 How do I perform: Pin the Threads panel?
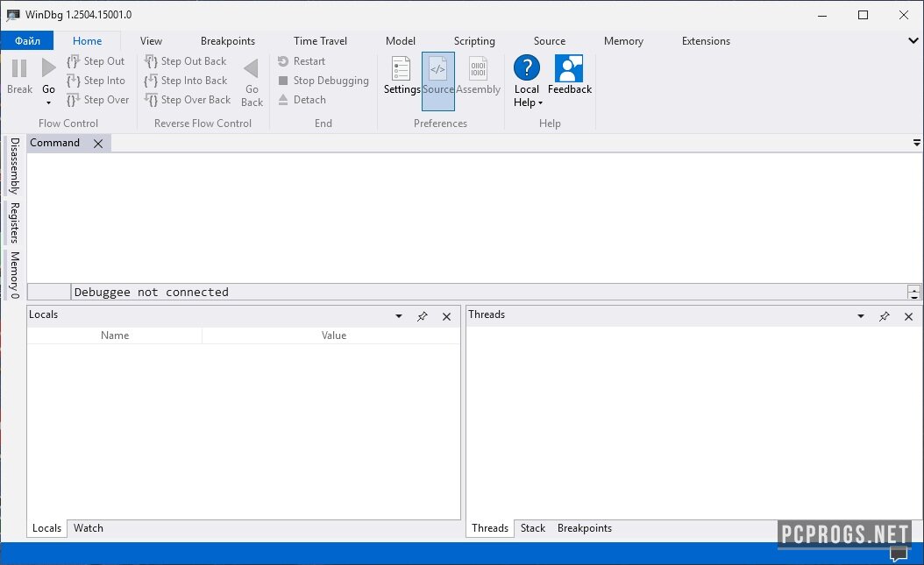point(884,316)
